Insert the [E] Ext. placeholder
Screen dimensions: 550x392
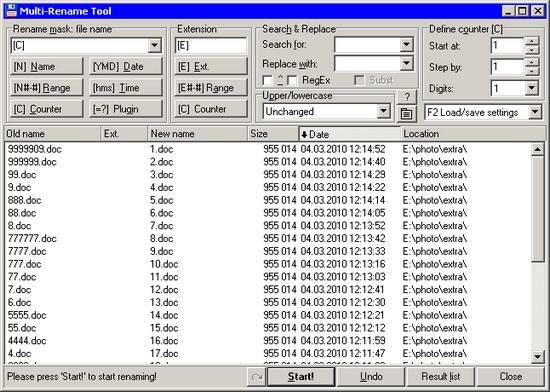pyautogui.click(x=211, y=67)
